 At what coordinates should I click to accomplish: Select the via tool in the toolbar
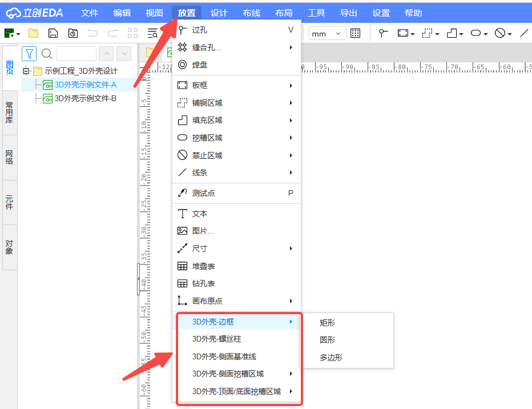384,34
